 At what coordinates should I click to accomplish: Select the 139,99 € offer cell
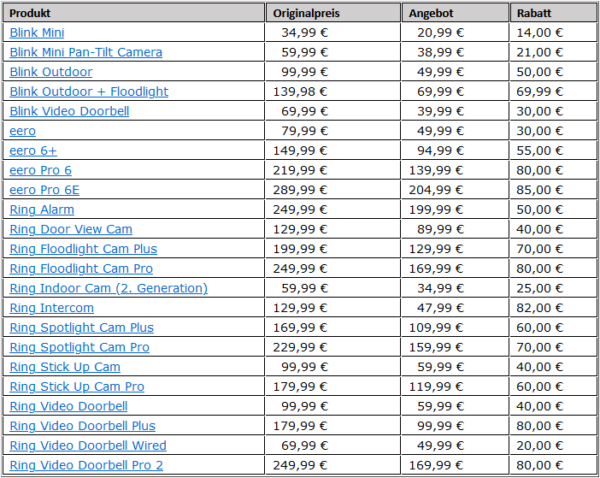pyautogui.click(x=455, y=170)
